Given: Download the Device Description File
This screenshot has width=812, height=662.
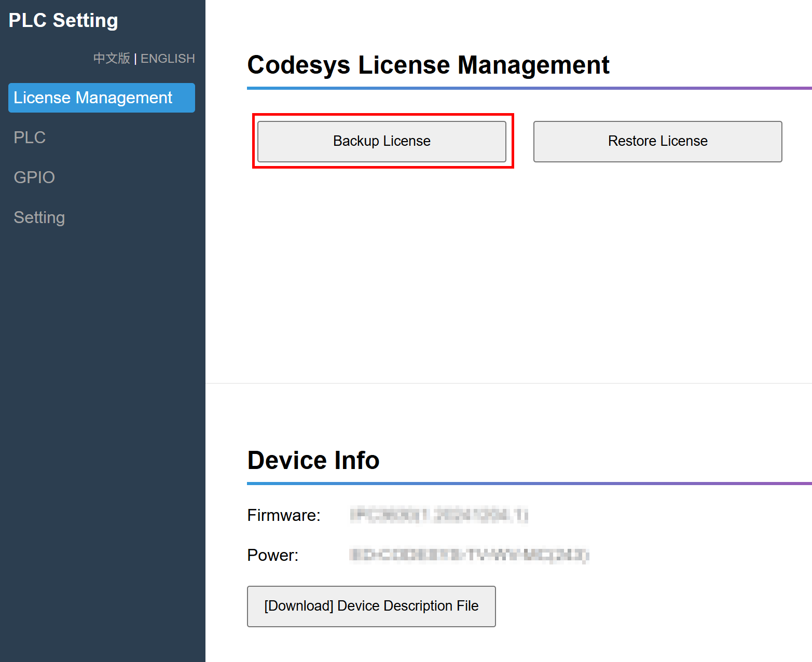Looking at the screenshot, I should [371, 606].
